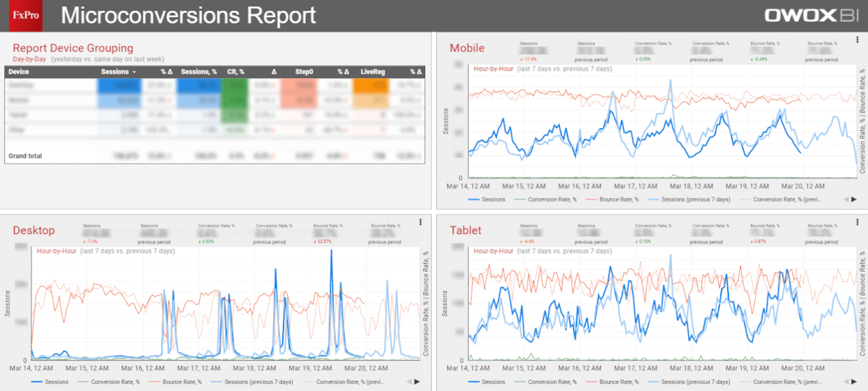Click the Report Device Grouping heading
The height and width of the screenshot is (391, 868).
pyautogui.click(x=73, y=48)
